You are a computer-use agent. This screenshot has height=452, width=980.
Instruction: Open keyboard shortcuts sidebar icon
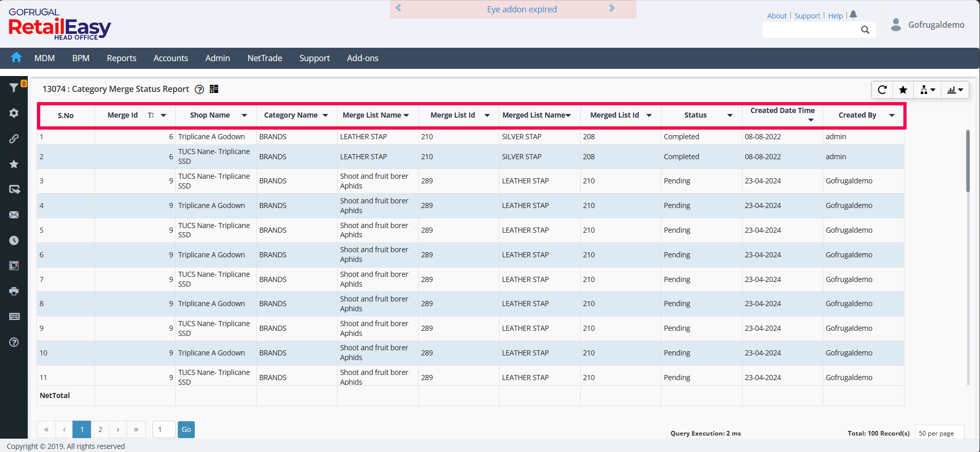[14, 316]
